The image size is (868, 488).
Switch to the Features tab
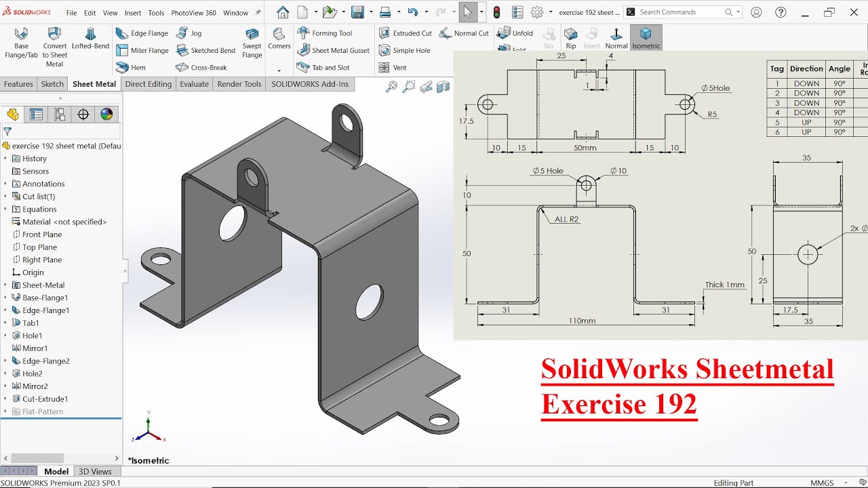pos(18,84)
